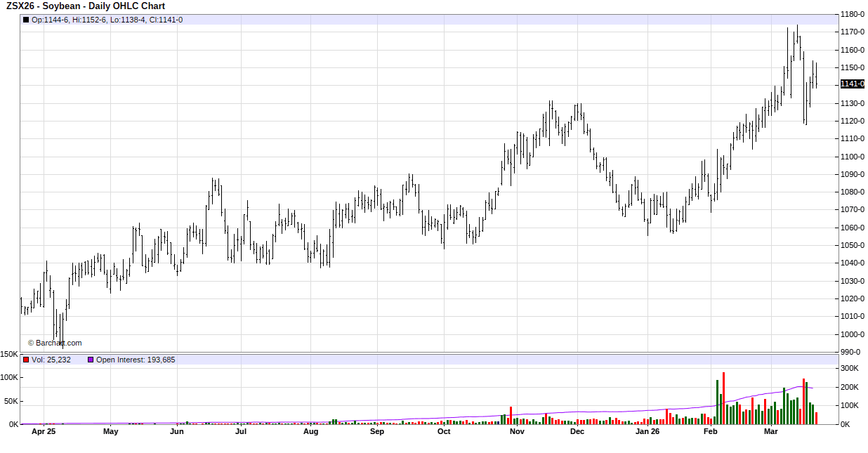Select the highlighted 1141-0 current price tag

point(853,84)
